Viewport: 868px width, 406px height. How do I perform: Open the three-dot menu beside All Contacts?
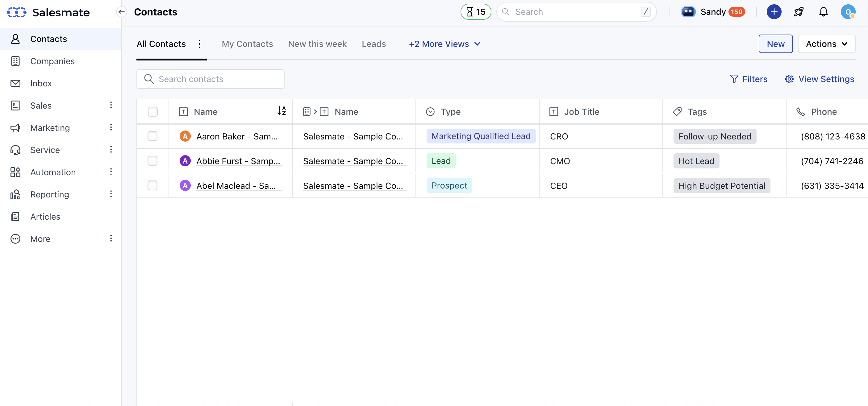[199, 44]
